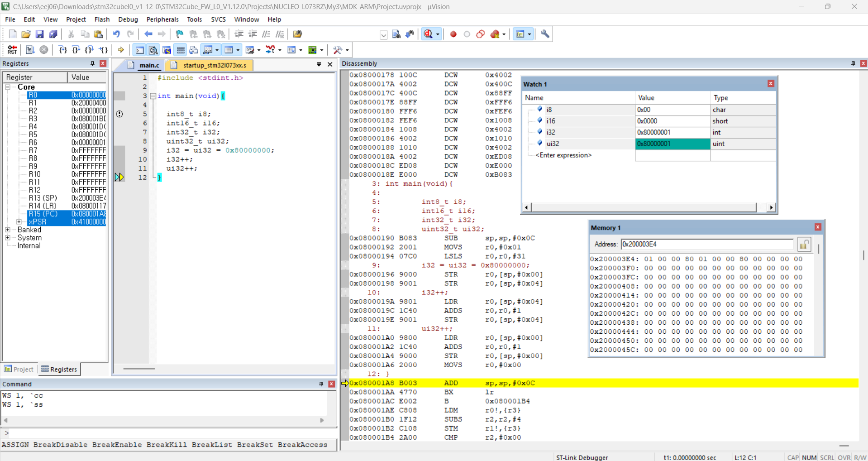
Task: Save the current file with the floppy icon
Action: tap(40, 34)
